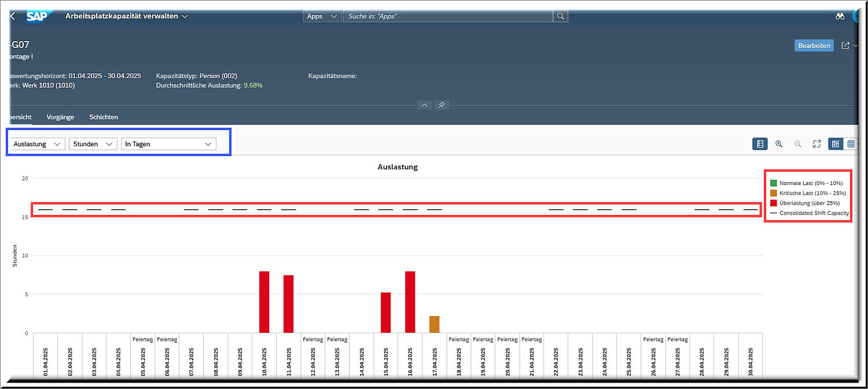Viewport: 868px width, 389px height.
Task: Pin the header with the pin icon
Action: pyautogui.click(x=442, y=105)
